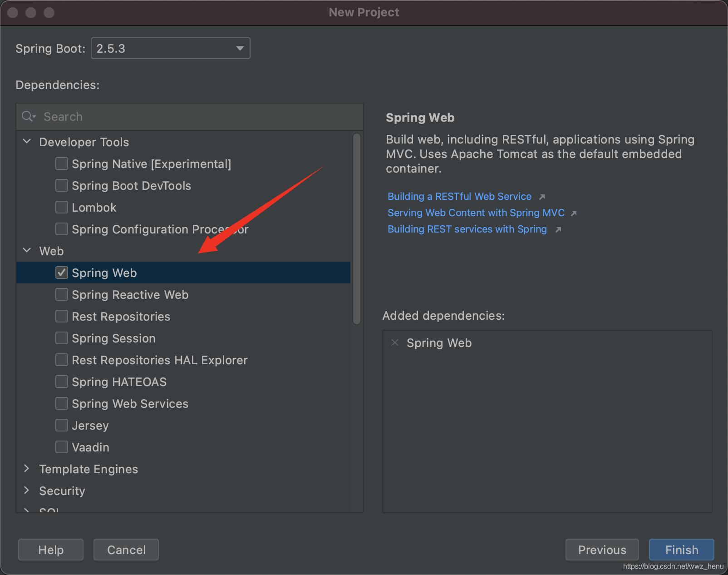Click the Template Engines group label
Viewport: 728px width, 575px height.
pyautogui.click(x=89, y=469)
